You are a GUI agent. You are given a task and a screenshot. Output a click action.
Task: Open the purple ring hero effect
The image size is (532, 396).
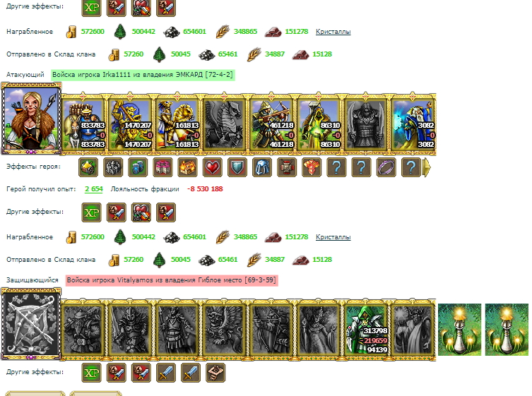click(386, 167)
